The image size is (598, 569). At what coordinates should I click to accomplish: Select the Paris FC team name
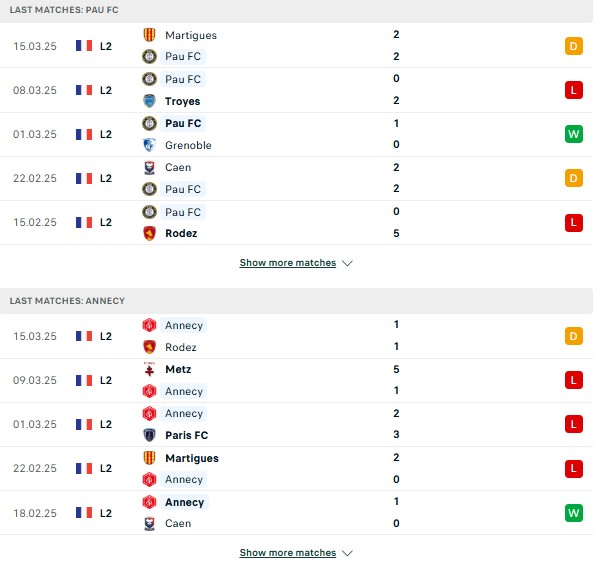pyautogui.click(x=186, y=435)
